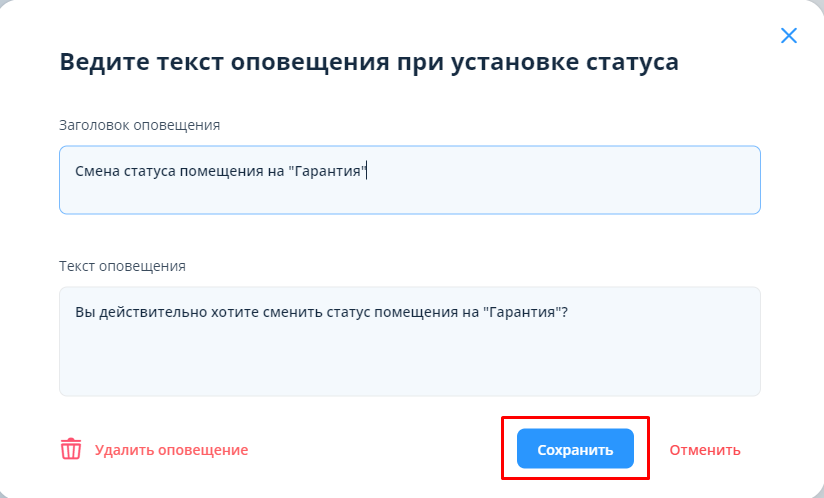The image size is (824, 498).
Task: Click the "Заголовок оповещения" field label
Action: pyautogui.click(x=140, y=125)
